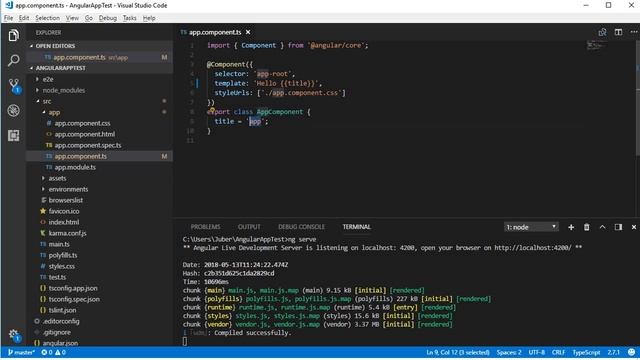Image resolution: width=640 pixels, height=360 pixels.
Task: Open Source Control view in activity bar
Action: (x=14, y=86)
